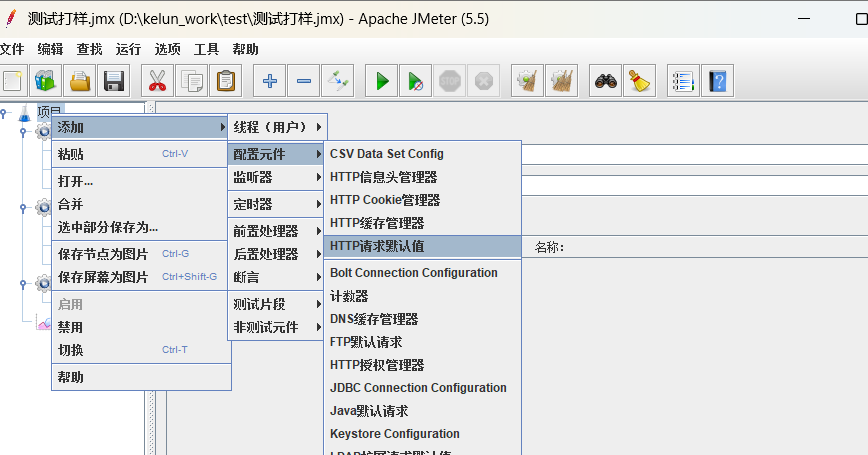
Task: Select 粘贴 in context menu
Action: (x=141, y=154)
